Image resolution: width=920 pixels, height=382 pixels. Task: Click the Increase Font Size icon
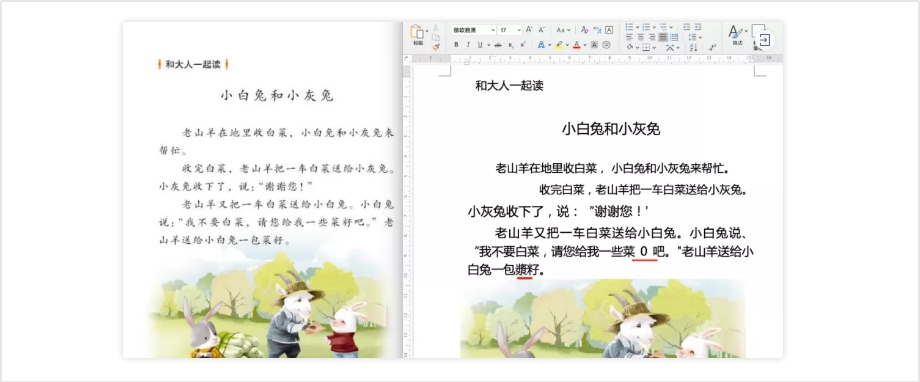point(529,29)
